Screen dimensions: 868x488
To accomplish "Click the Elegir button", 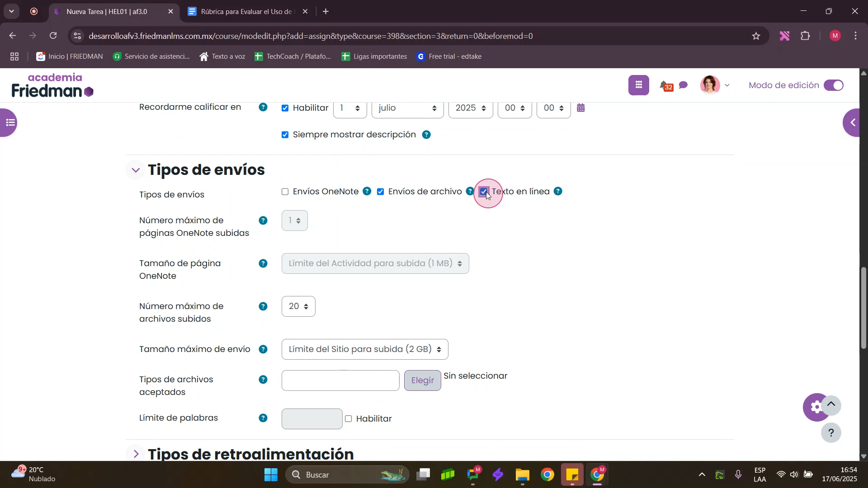I will pyautogui.click(x=422, y=380).
